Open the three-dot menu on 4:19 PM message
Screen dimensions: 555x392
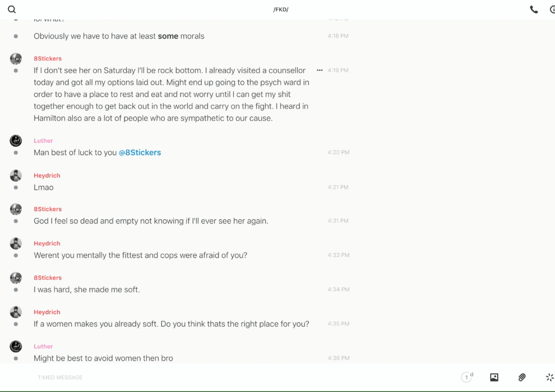[320, 71]
